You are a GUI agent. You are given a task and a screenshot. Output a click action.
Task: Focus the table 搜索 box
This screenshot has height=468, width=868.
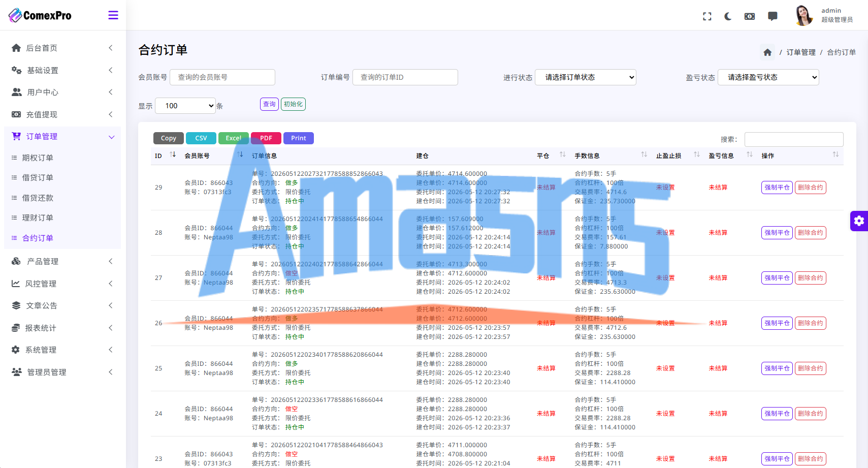coord(794,139)
